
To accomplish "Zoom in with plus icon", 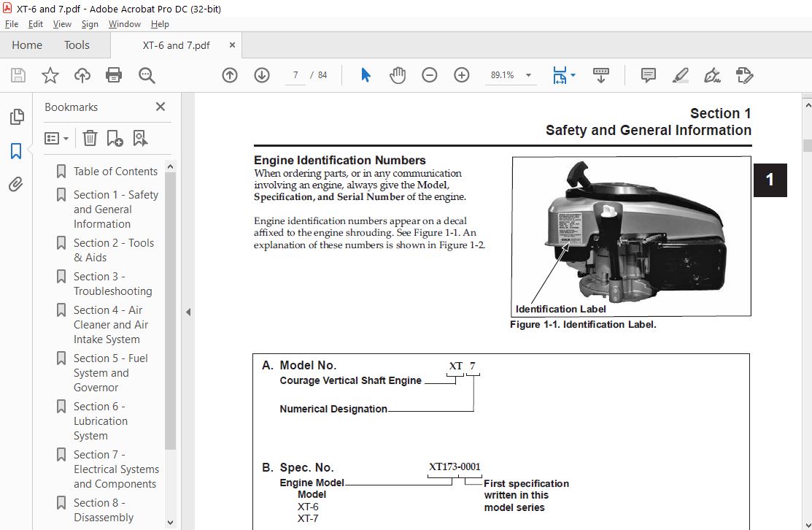I will click(461, 75).
